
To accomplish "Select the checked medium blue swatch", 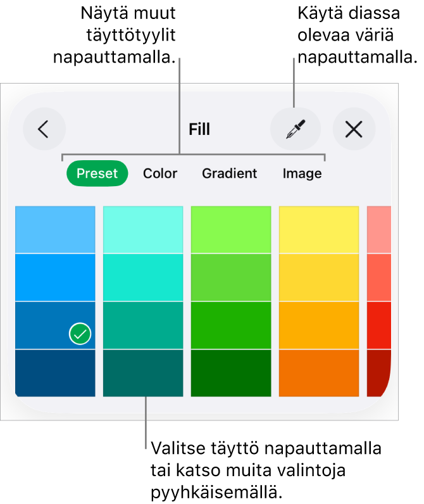I will (55, 325).
